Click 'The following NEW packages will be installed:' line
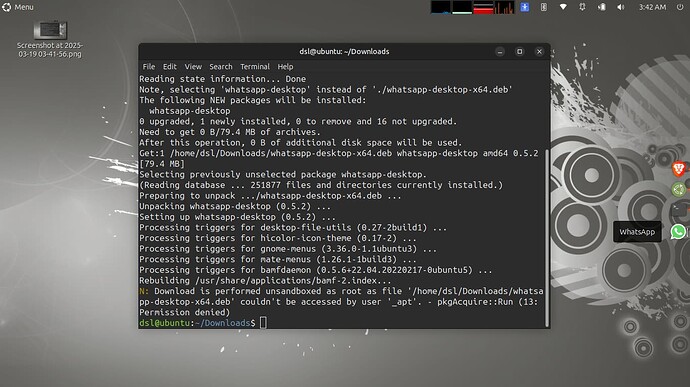Viewport: 690px width, 387px height. click(253, 100)
